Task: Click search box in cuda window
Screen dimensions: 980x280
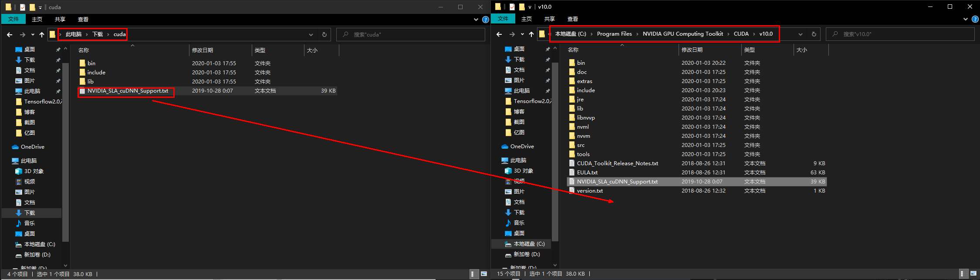Action: coord(411,34)
